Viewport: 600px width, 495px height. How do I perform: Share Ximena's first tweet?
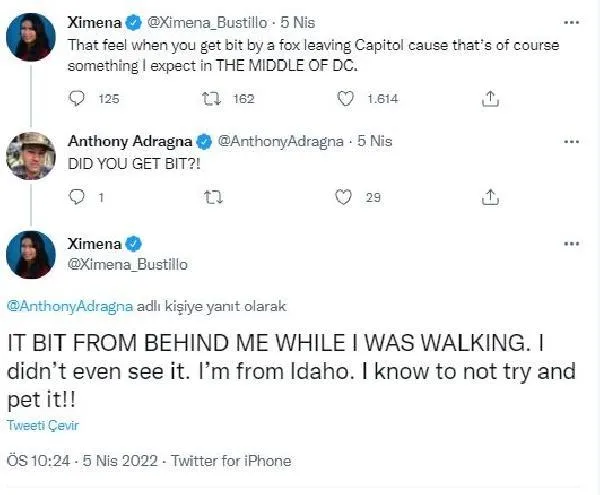coord(491,99)
